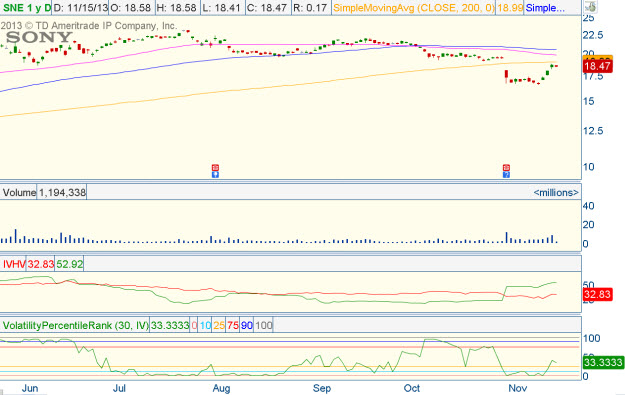
Task: Click the red earnings icon in early August
Action: (x=215, y=167)
